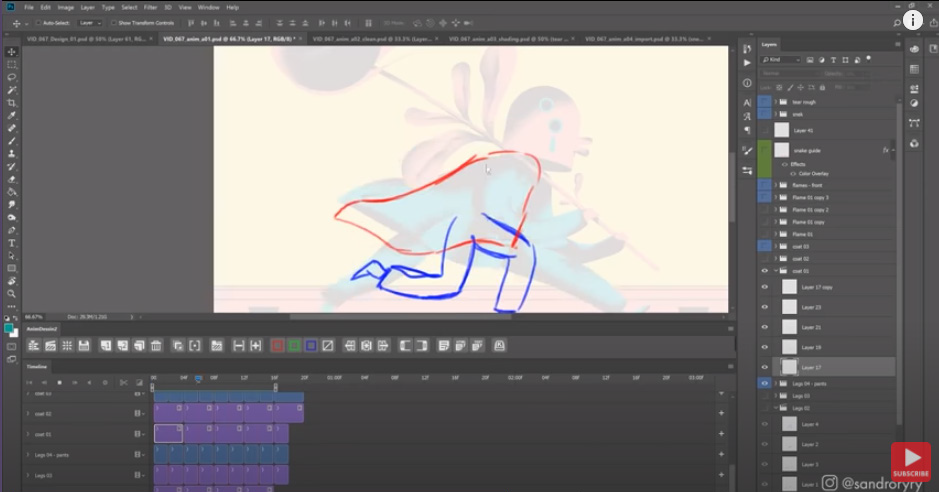Tick Show Transform Controls checkbox
Screen dimensions: 939x492
pyautogui.click(x=113, y=21)
